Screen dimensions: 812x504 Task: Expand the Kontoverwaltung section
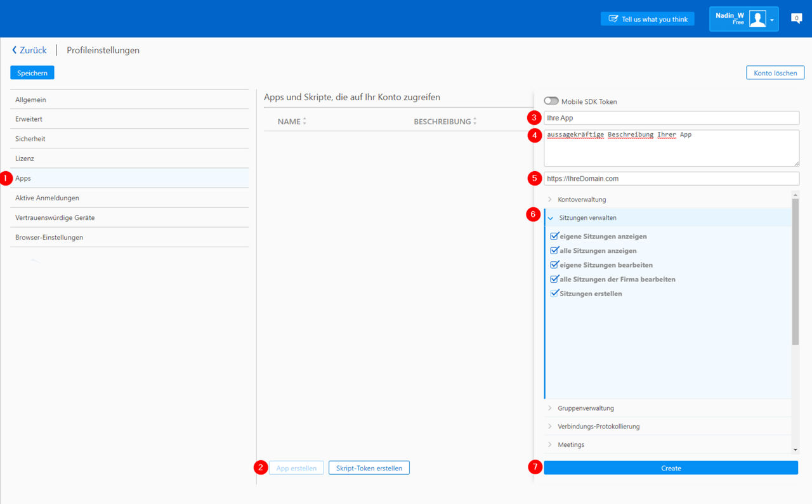tap(667, 200)
